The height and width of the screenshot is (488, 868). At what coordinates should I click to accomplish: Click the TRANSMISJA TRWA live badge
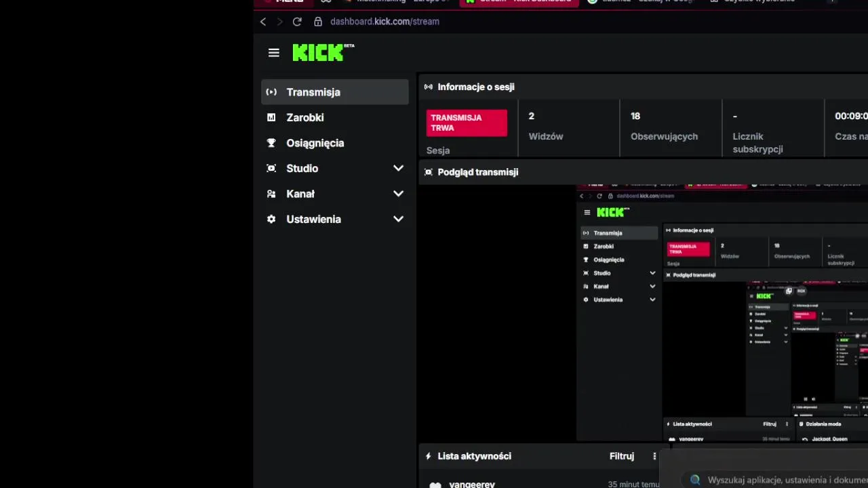click(467, 123)
